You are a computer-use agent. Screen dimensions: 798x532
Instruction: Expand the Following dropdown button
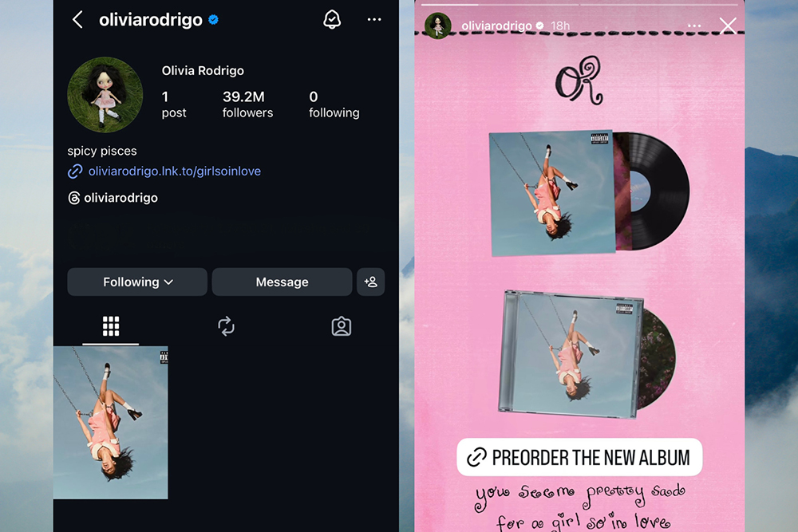(137, 282)
